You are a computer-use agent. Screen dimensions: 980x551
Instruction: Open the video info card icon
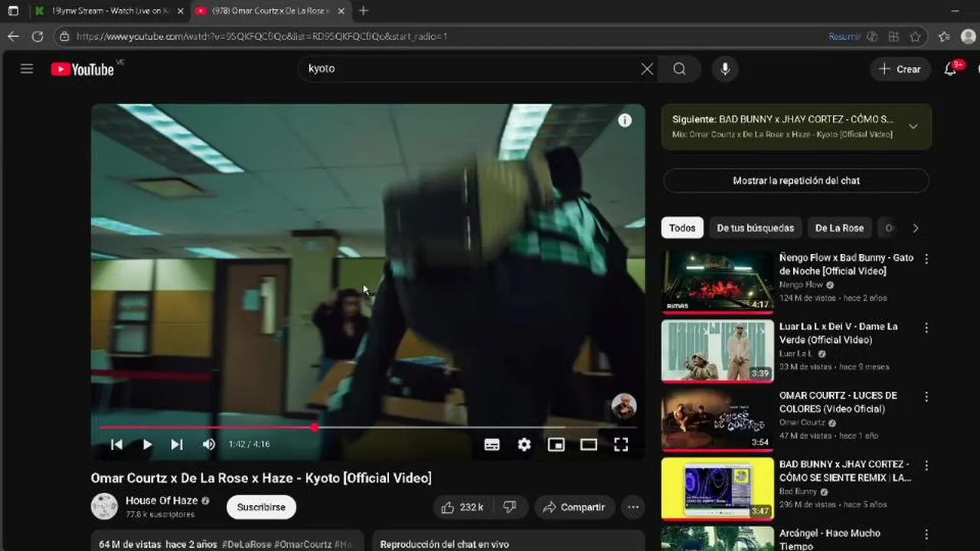coord(625,120)
